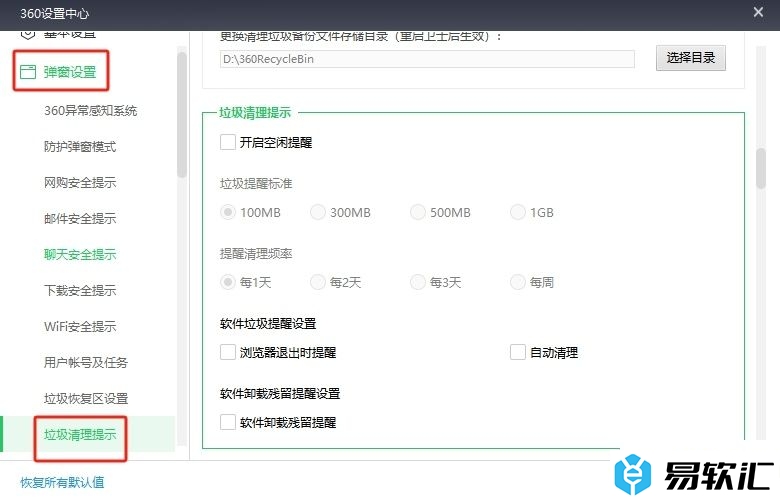Click the 选择目录 button
The height and width of the screenshot is (500, 780).
690,58
